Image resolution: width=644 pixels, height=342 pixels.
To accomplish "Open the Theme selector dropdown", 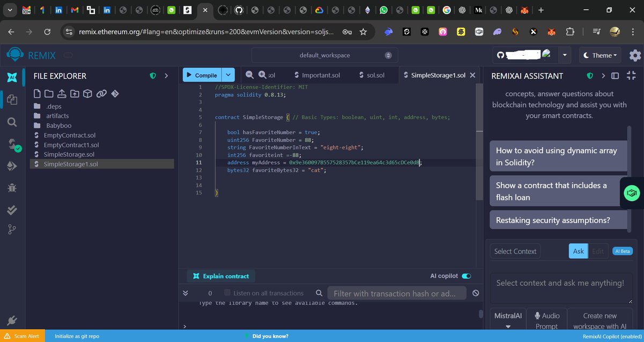I will [x=599, y=55].
